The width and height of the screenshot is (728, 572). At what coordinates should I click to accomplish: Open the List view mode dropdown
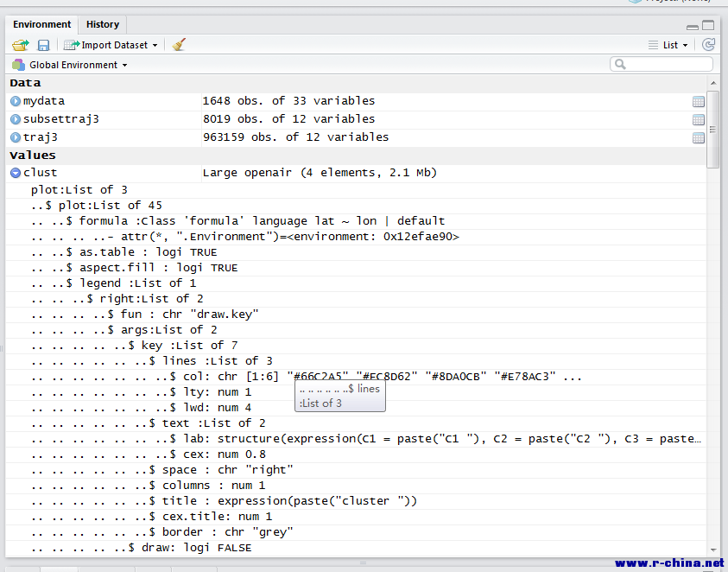[x=668, y=45]
